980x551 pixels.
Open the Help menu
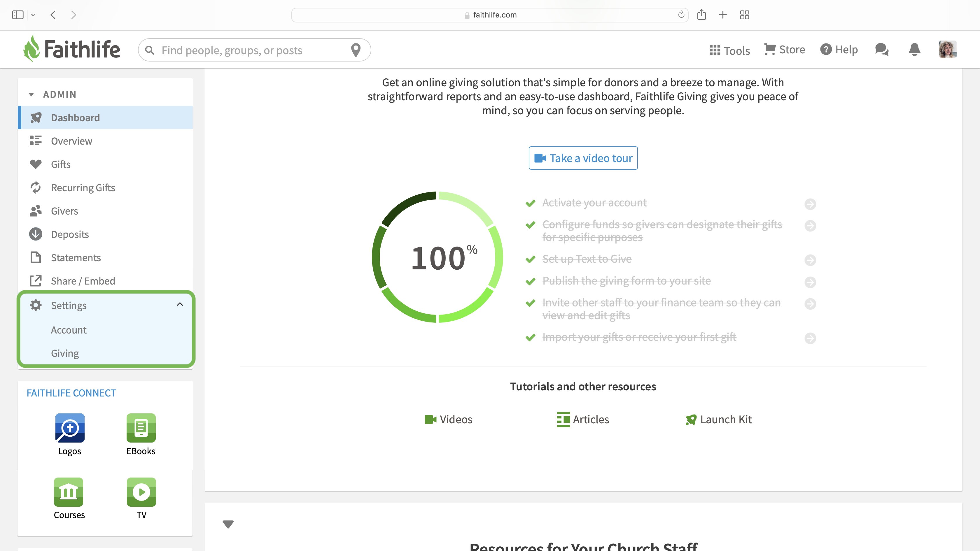(x=839, y=50)
